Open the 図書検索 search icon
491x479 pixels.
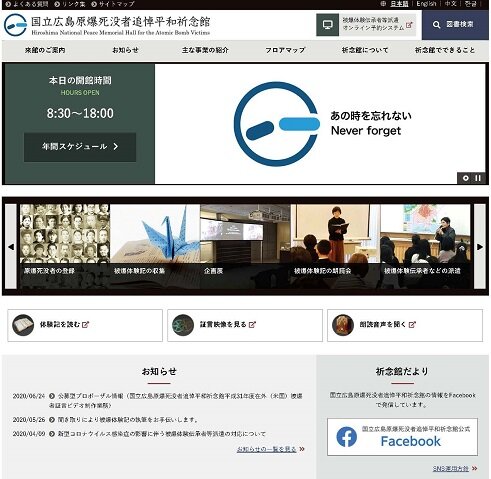[436, 25]
